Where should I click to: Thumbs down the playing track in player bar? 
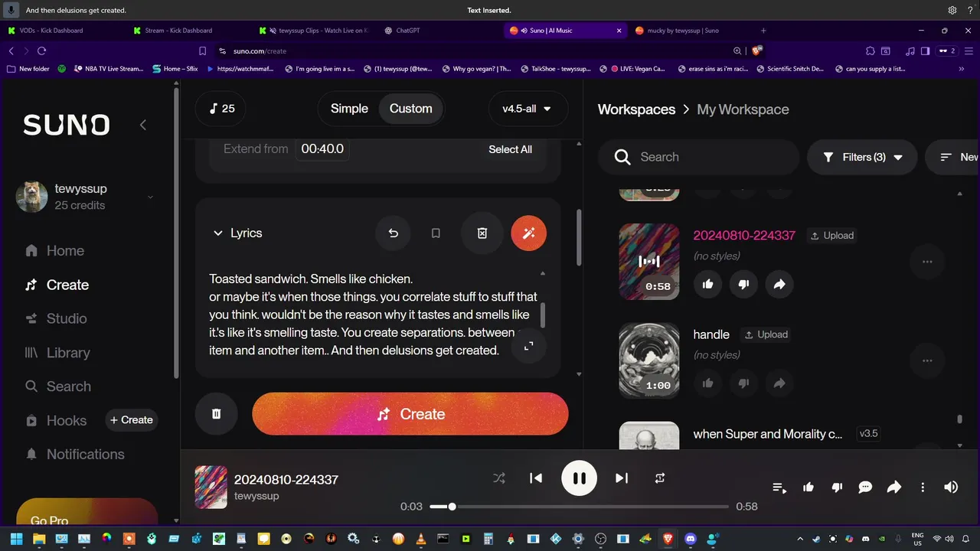837,487
